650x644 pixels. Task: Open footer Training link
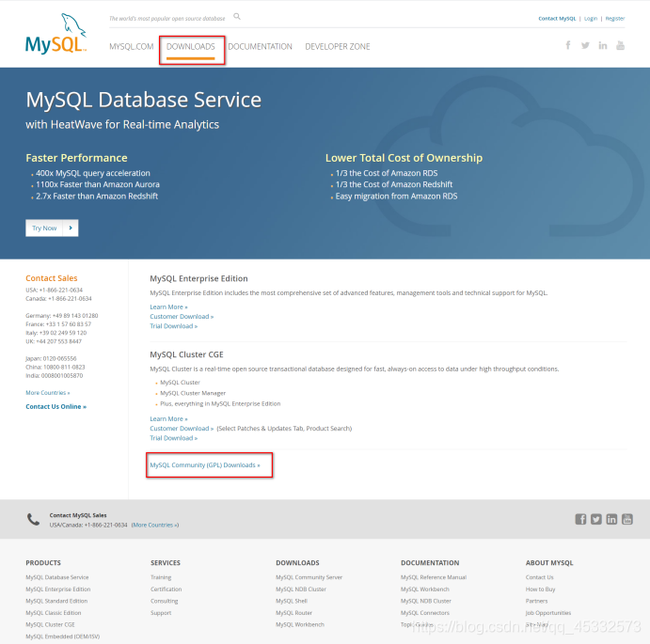[x=161, y=577]
